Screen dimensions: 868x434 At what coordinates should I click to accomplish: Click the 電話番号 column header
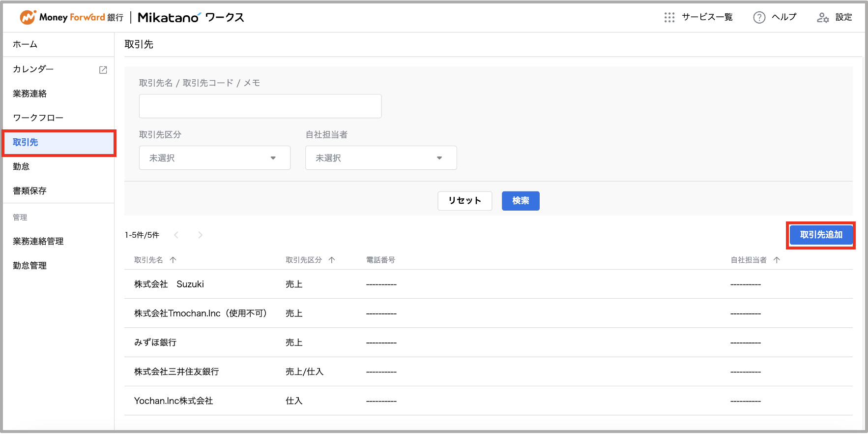(380, 260)
